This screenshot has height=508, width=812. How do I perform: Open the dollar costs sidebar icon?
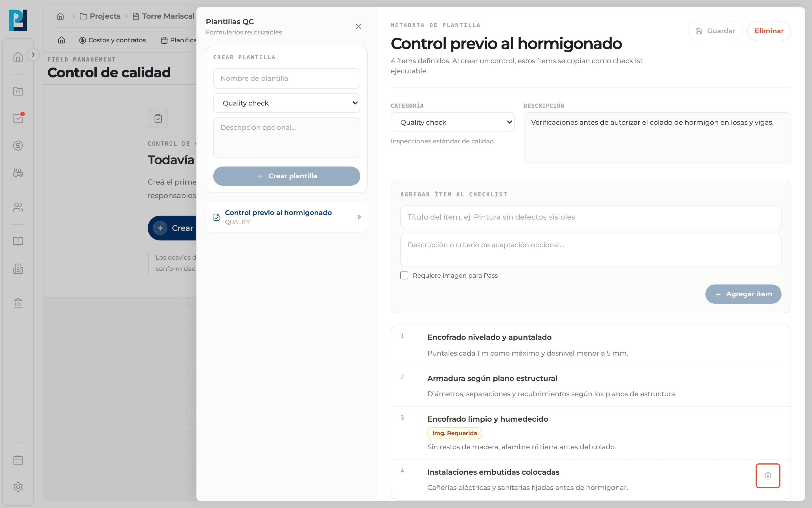tap(18, 145)
